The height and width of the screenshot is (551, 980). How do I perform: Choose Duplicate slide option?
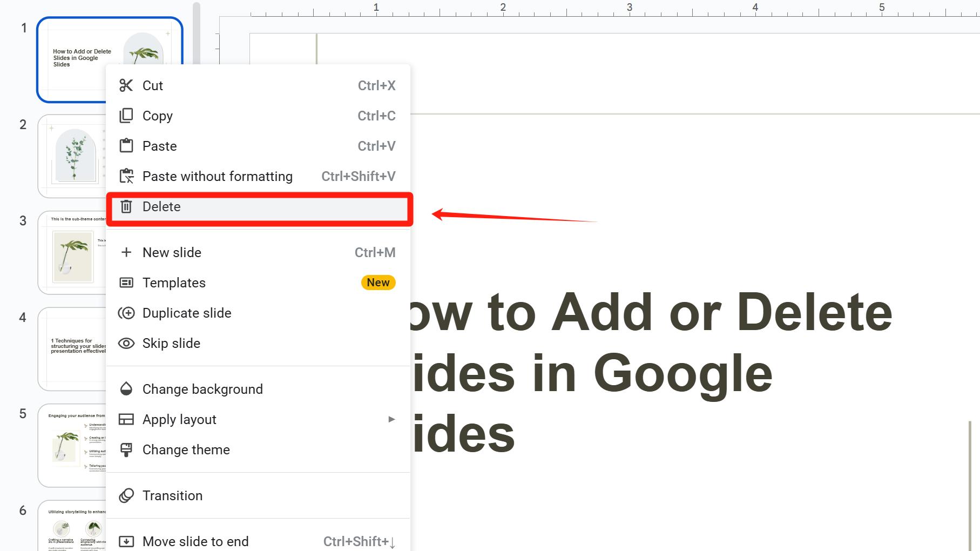tap(258, 313)
